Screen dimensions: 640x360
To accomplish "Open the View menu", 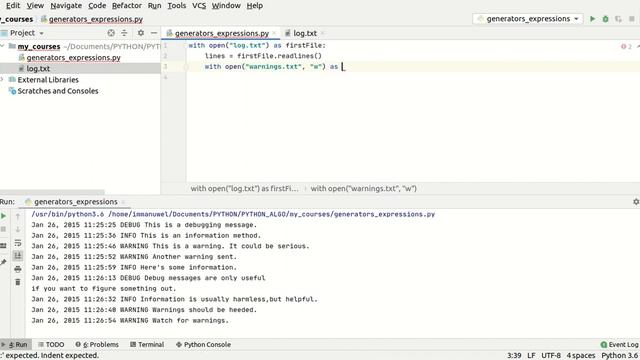I will [35, 6].
